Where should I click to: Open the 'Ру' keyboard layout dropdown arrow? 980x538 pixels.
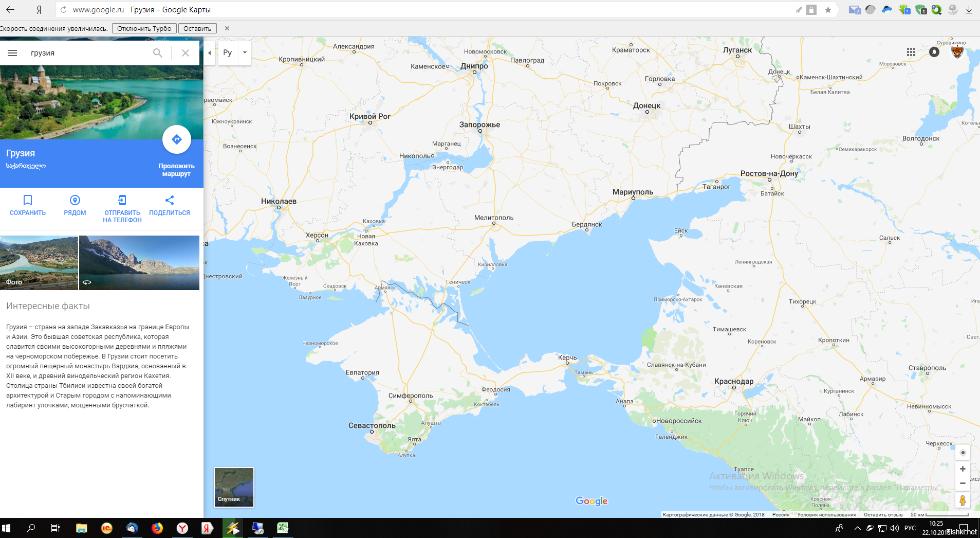pyautogui.click(x=245, y=53)
